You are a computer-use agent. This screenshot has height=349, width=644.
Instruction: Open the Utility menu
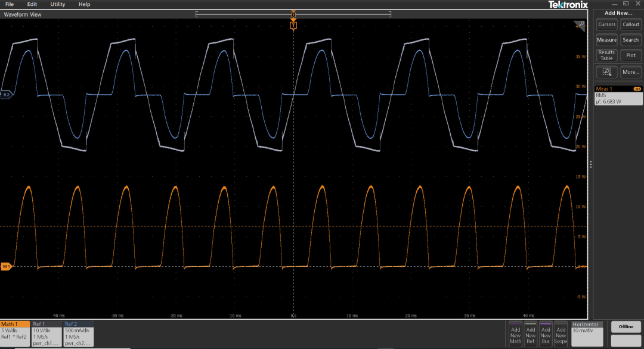(x=57, y=4)
